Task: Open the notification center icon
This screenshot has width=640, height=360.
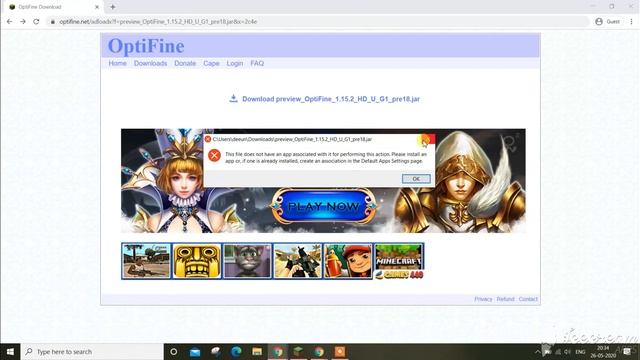Action: coord(627,352)
